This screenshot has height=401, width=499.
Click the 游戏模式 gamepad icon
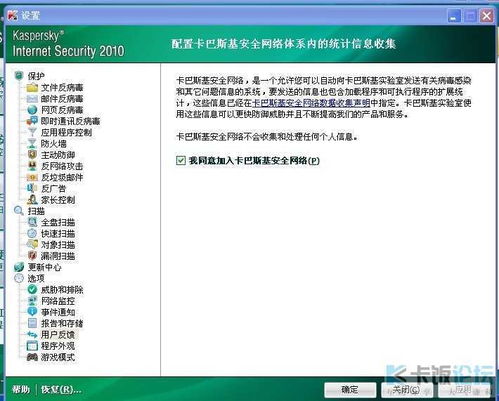(32, 357)
